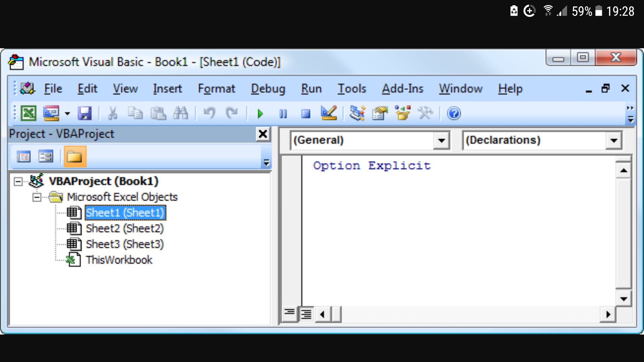Select Sheet2 (Sheet2) in project tree
The image size is (644, 362).
(125, 229)
